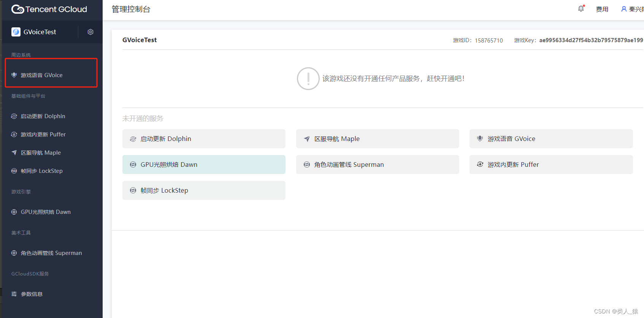Click the Puffer icon in sidebar
The height and width of the screenshot is (318, 644).
pos(14,134)
